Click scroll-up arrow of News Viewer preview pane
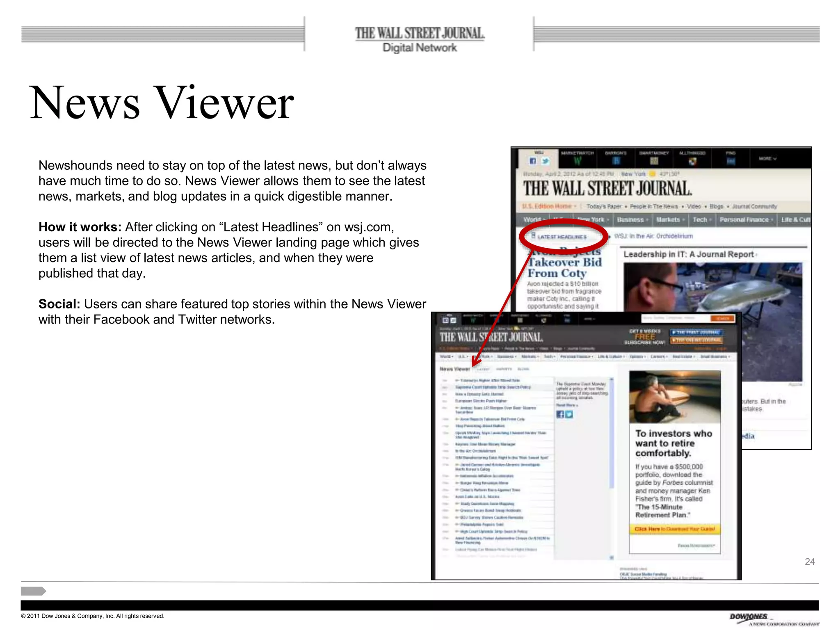 click(x=611, y=379)
